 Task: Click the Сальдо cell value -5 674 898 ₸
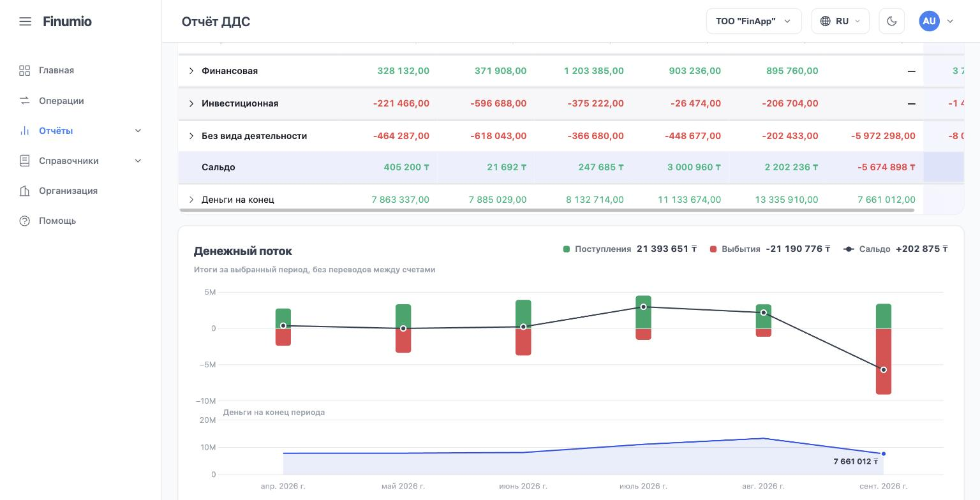point(886,167)
